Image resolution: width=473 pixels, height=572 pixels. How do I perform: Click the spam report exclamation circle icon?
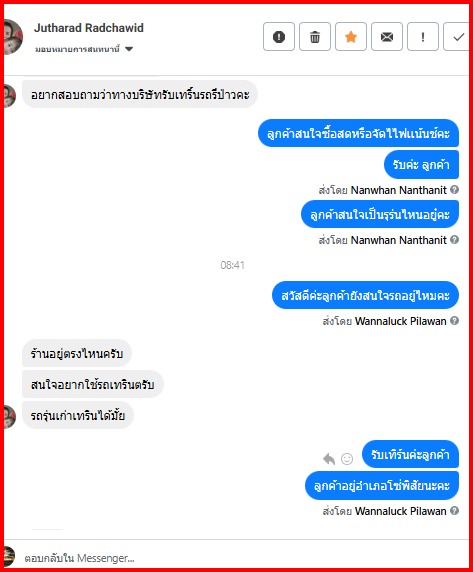coord(279,36)
